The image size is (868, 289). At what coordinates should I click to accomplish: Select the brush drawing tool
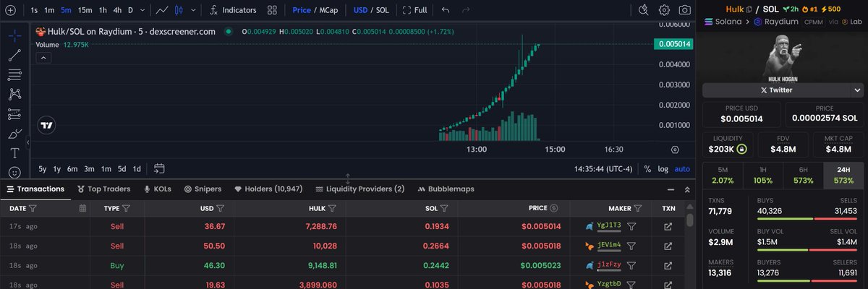tap(14, 134)
